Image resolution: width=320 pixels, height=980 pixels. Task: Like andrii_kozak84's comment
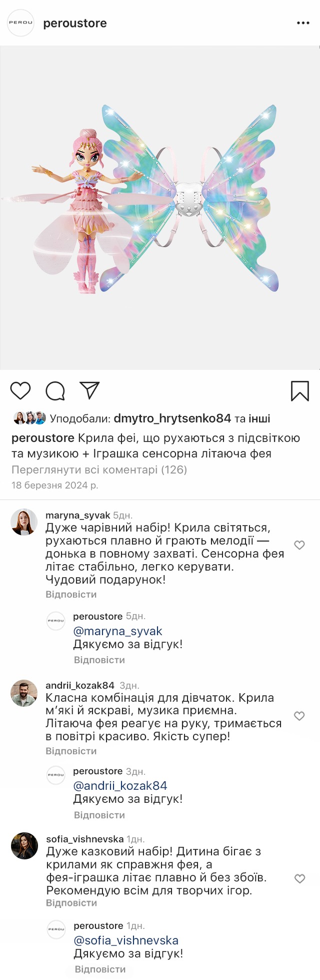299,716
